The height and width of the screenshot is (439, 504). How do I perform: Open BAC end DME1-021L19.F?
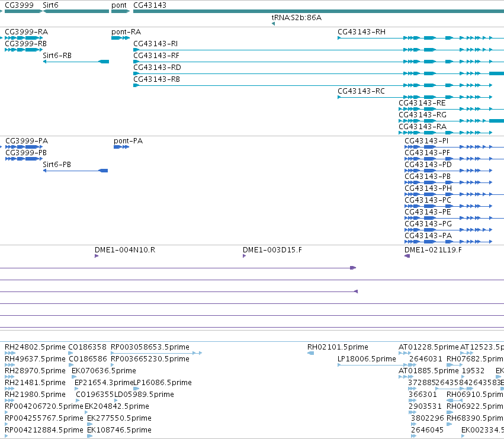(x=433, y=250)
